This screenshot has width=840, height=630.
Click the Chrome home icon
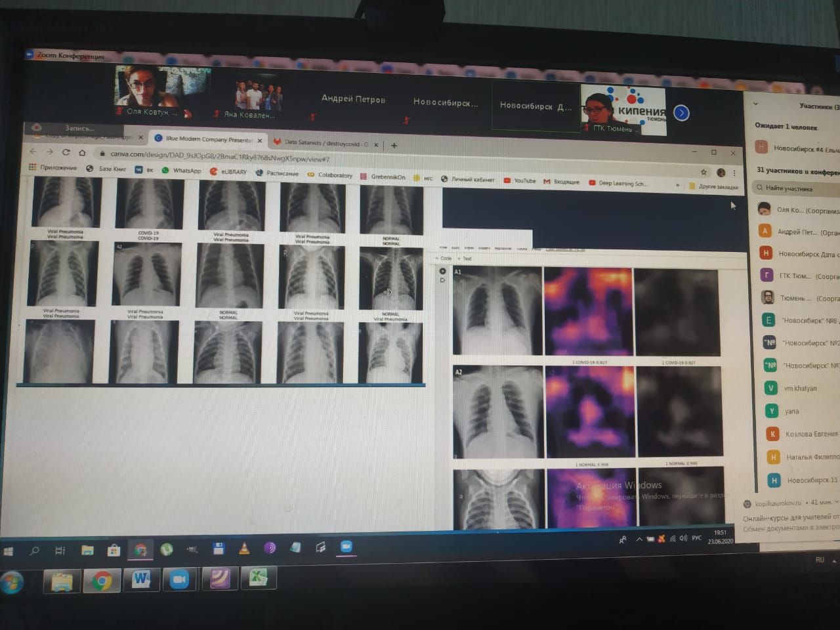click(x=82, y=152)
